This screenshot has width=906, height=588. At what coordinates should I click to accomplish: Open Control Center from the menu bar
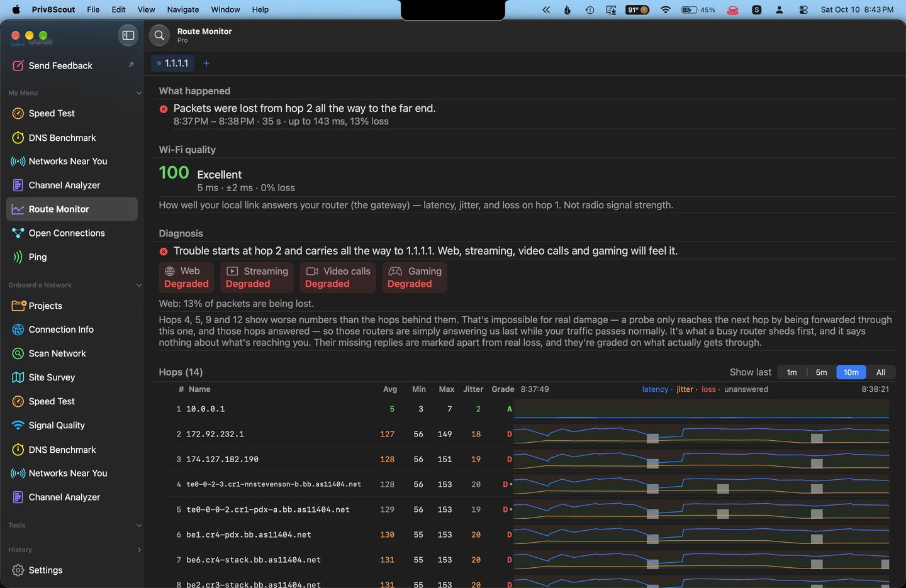click(803, 9)
